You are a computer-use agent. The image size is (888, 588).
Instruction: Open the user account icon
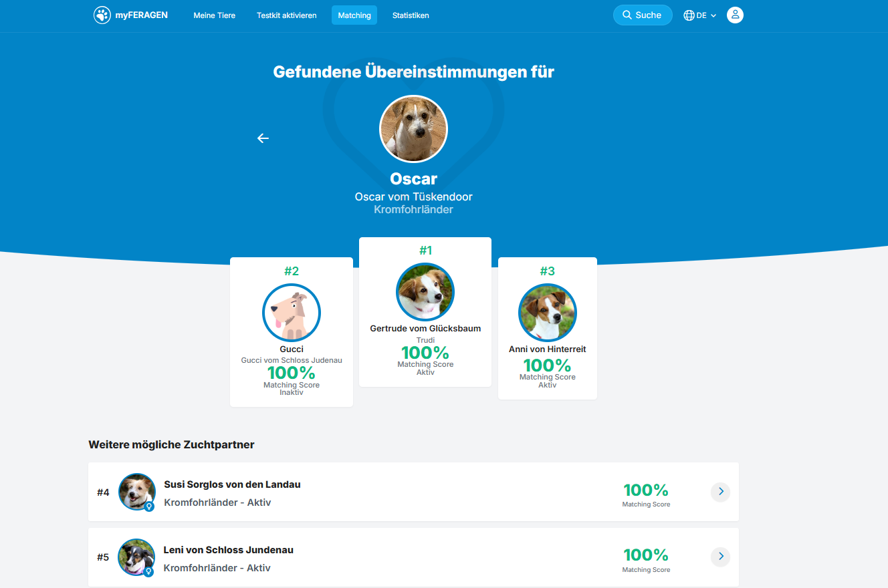point(735,15)
